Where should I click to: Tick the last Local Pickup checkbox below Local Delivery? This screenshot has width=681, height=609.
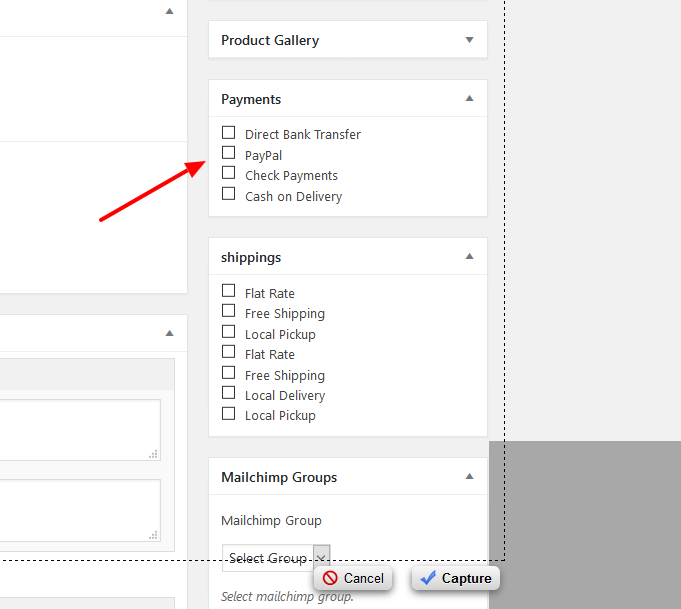click(x=228, y=414)
